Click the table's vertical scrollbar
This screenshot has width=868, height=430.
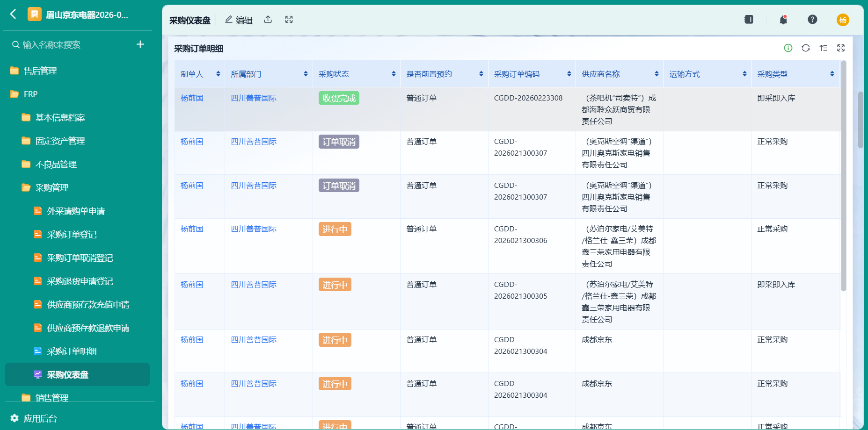point(843,176)
